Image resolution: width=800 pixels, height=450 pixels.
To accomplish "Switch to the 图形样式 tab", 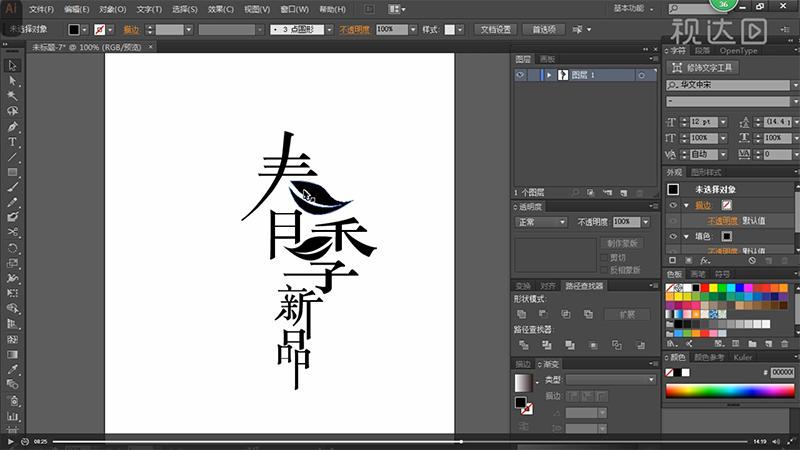I will click(706, 172).
